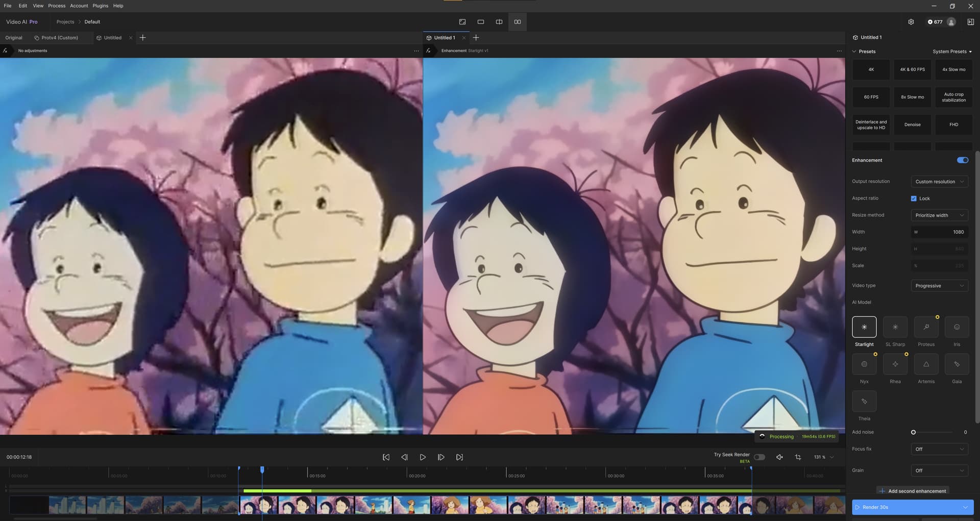The image size is (980, 521).
Task: Select the Proteus AI model icon
Action: (926, 327)
